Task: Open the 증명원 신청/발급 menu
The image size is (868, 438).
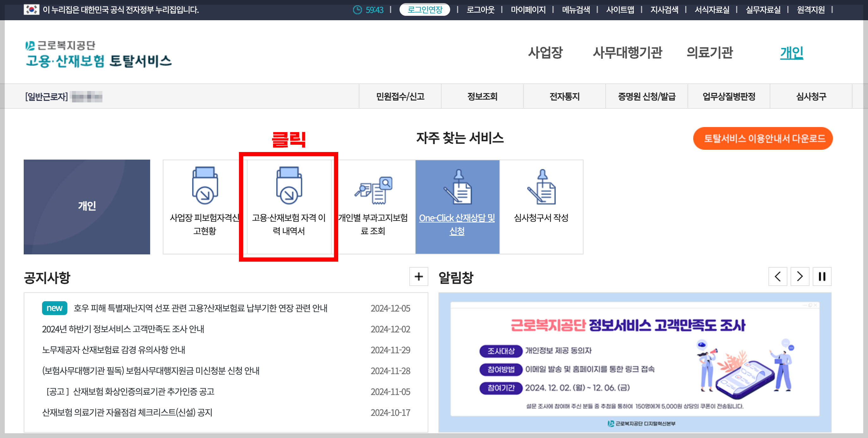Action: pos(647,96)
